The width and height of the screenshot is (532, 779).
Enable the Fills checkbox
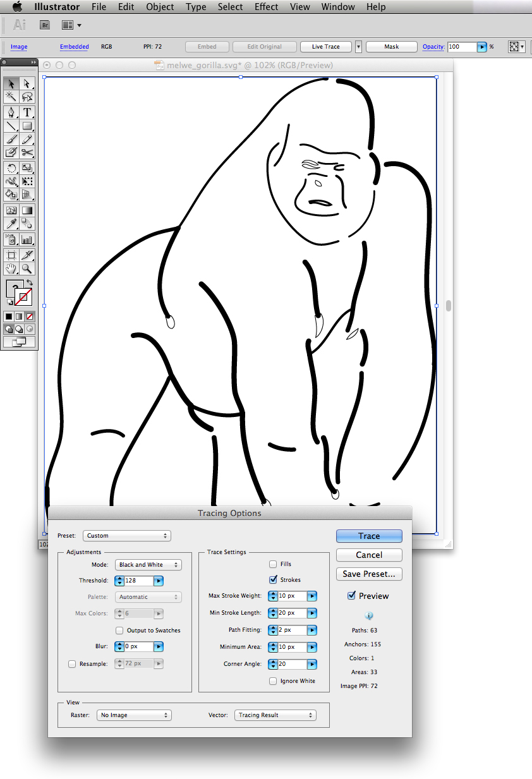pyautogui.click(x=272, y=564)
